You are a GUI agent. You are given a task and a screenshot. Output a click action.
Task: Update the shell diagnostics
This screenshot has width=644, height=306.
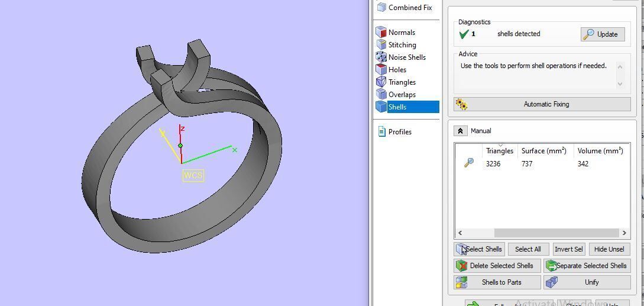point(603,34)
